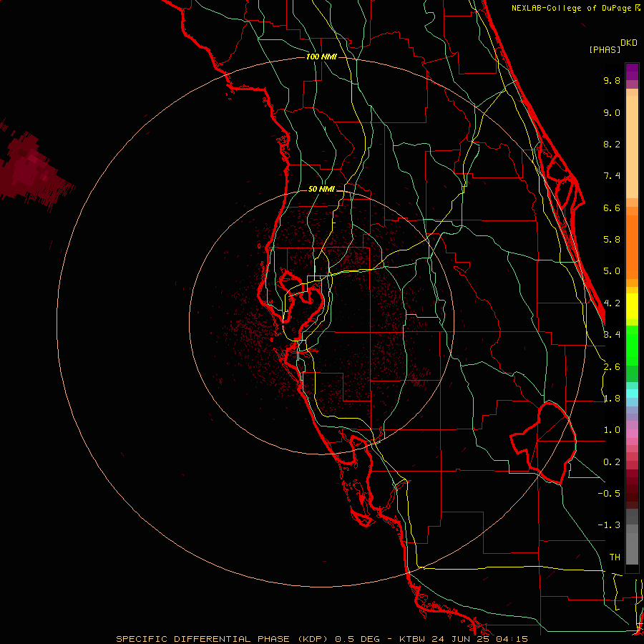The height and width of the screenshot is (644, 644).
Task: Click the [PHAS] label above color bar
Action: click(x=605, y=49)
